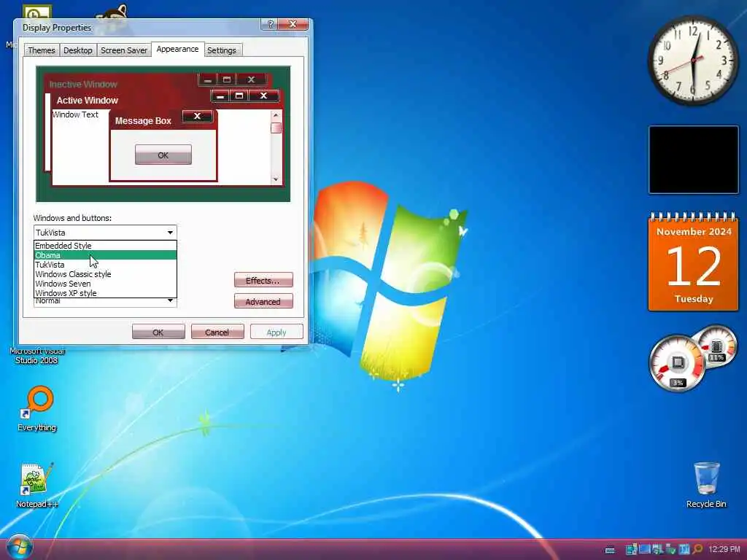Click the memory usage small gauge gadget
Screen dimensions: 747x560
coord(716,345)
